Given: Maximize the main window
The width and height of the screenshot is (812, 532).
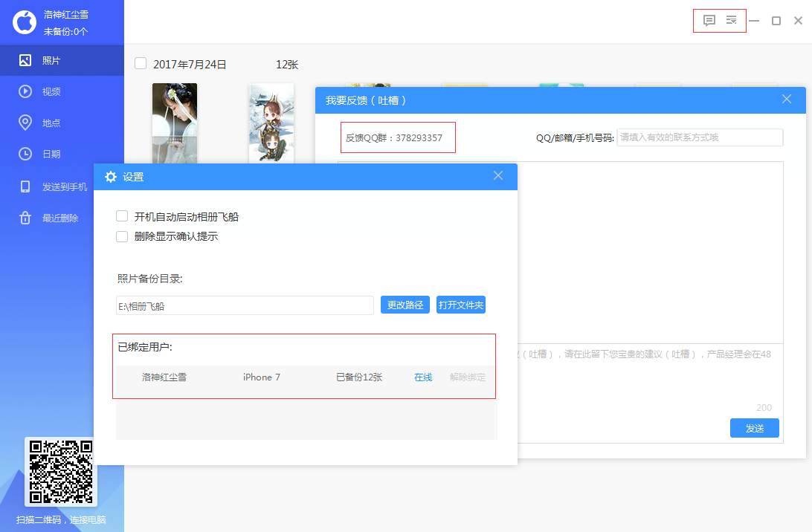Looking at the screenshot, I should 776,21.
